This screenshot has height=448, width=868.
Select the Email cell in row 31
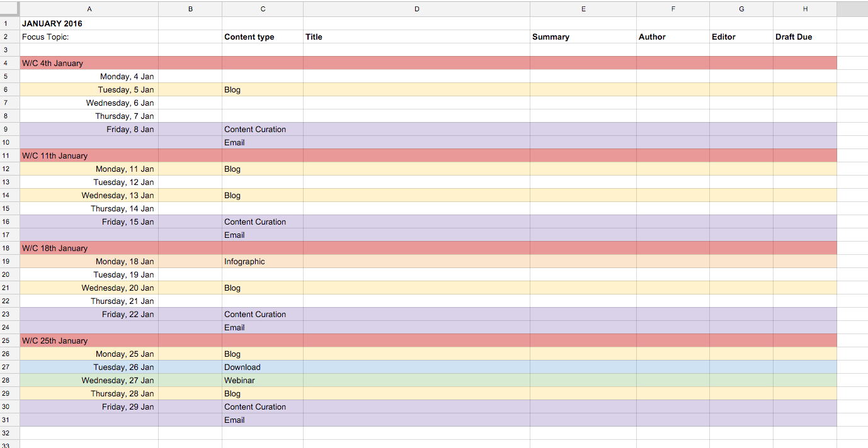(x=262, y=420)
